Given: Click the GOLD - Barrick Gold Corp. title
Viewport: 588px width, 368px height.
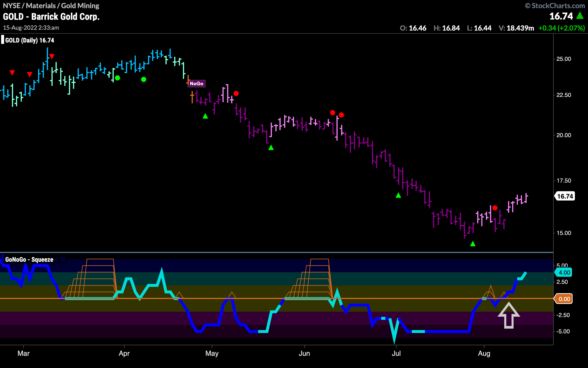Looking at the screenshot, I should pos(51,17).
